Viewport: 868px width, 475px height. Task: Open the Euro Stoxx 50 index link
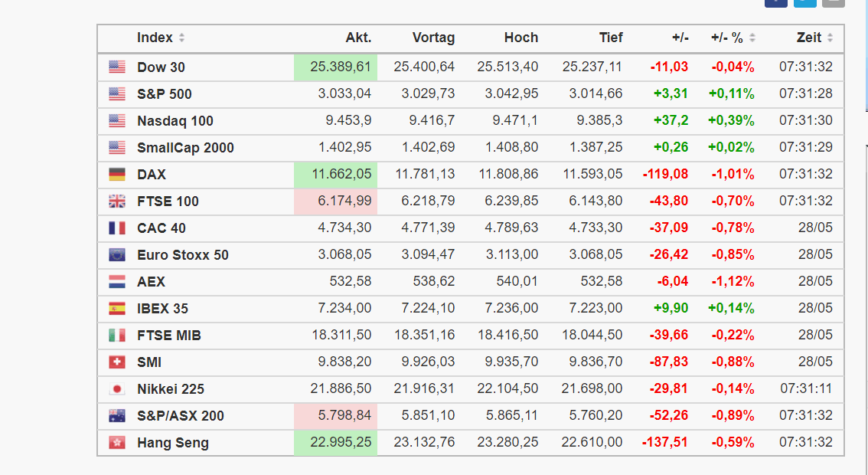183,255
